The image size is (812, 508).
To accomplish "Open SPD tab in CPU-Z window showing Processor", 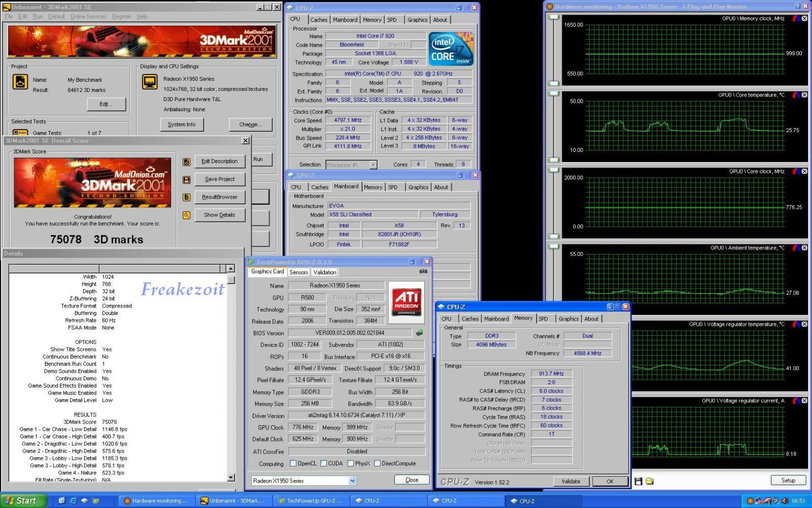I will pyautogui.click(x=392, y=20).
